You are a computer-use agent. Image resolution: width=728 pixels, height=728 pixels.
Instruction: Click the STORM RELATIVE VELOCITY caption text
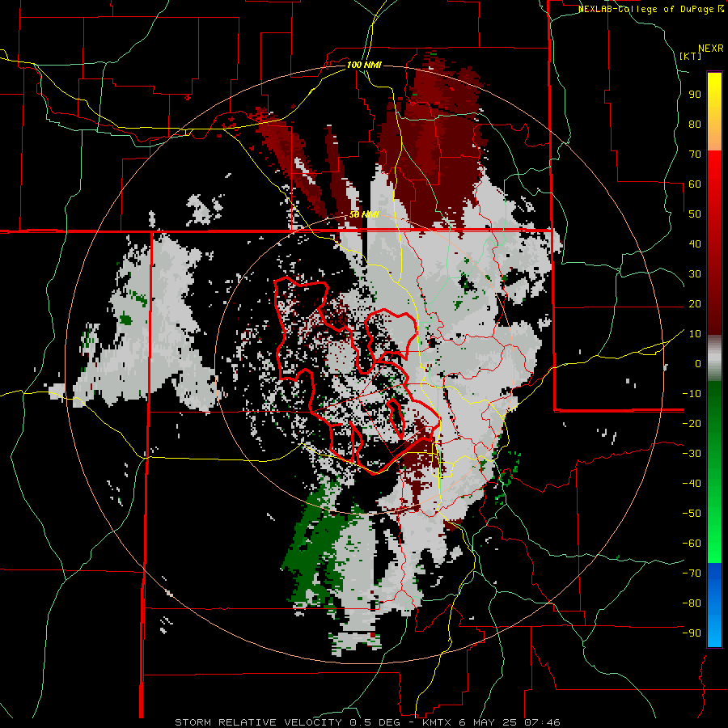[x=258, y=722]
